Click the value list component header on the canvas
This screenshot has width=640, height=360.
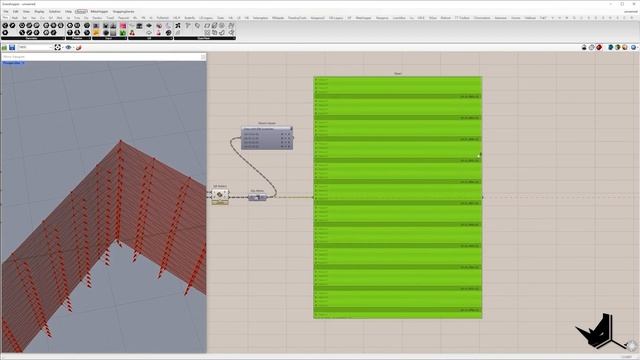[267, 129]
